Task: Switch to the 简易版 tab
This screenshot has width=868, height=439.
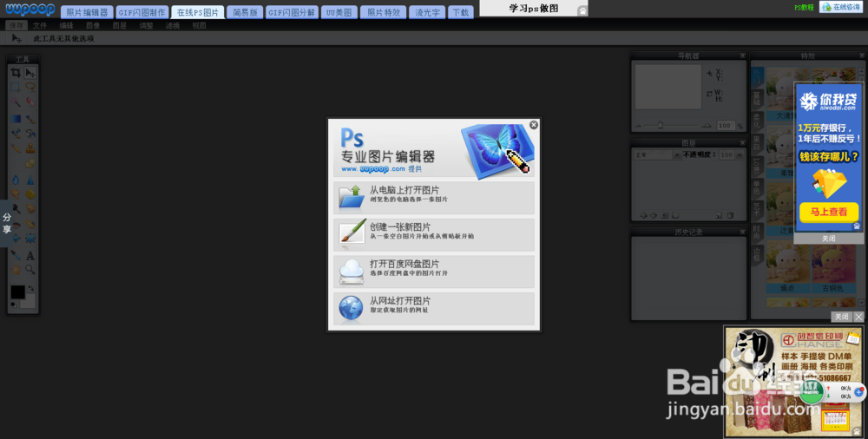Action: [246, 12]
